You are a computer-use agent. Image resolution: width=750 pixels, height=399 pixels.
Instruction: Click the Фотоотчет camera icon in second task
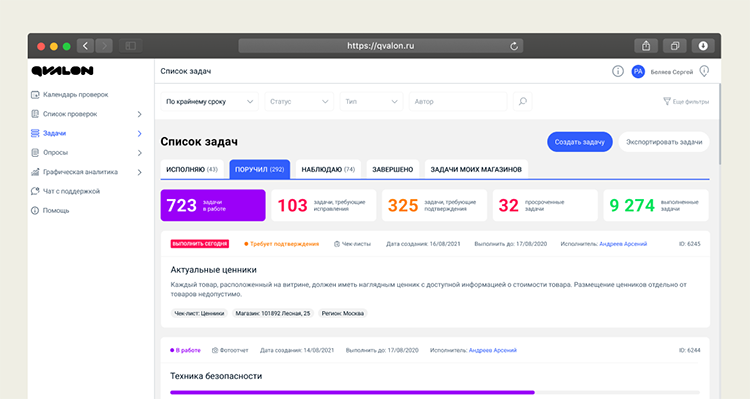click(x=215, y=350)
